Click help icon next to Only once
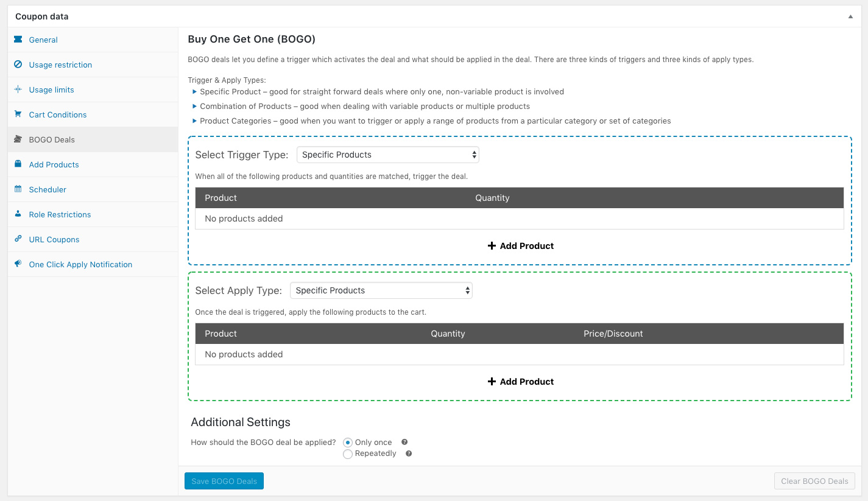868x501 pixels. point(404,443)
